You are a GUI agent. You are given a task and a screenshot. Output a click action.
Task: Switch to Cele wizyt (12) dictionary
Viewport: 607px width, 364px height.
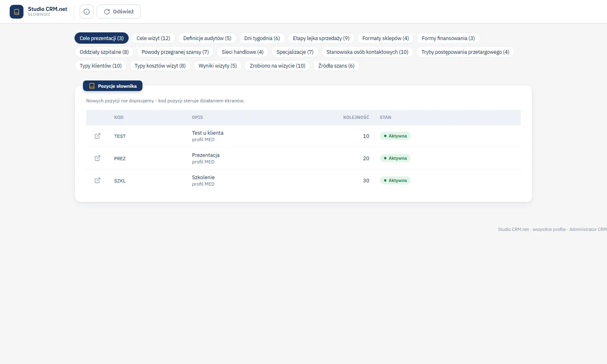[x=153, y=38]
